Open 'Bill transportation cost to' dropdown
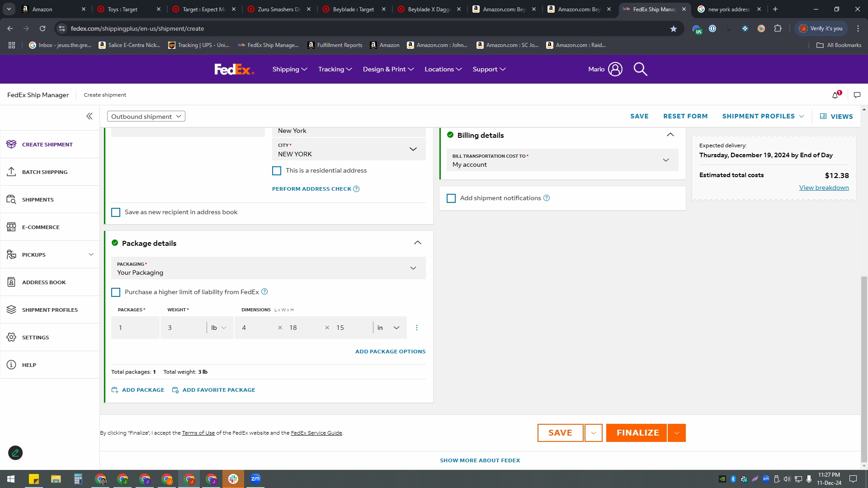 (562, 160)
